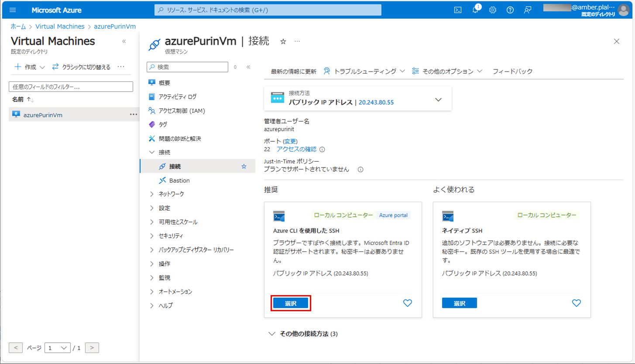Click the info icon beside Just-In-Time policy
Viewport: 635px width, 364px height.
[360, 170]
